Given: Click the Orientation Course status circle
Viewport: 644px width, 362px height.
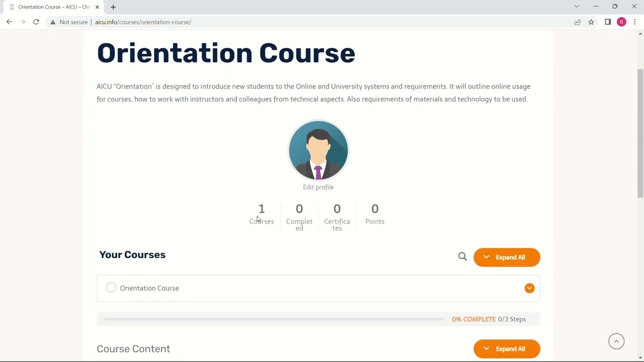Looking at the screenshot, I should point(111,288).
